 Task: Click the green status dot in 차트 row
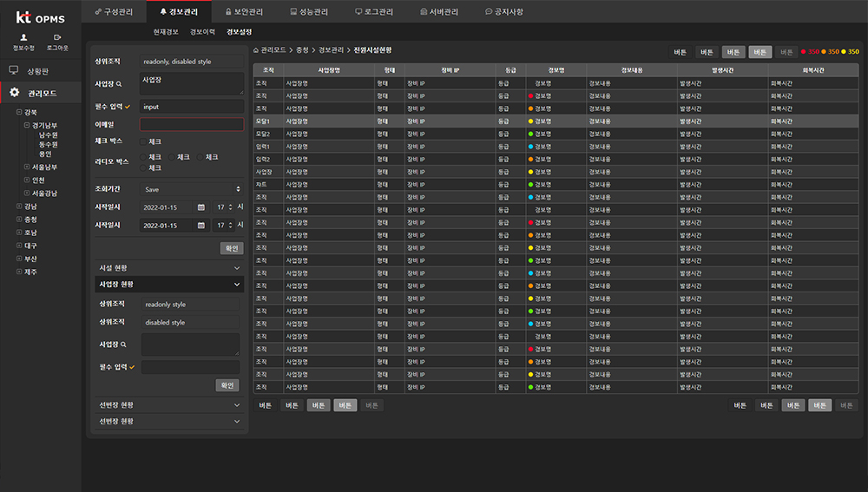tap(531, 184)
